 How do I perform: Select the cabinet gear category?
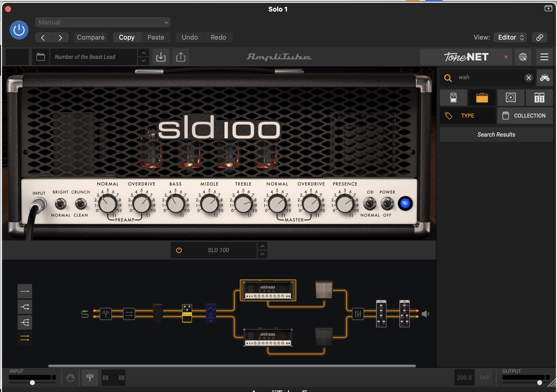(x=511, y=97)
